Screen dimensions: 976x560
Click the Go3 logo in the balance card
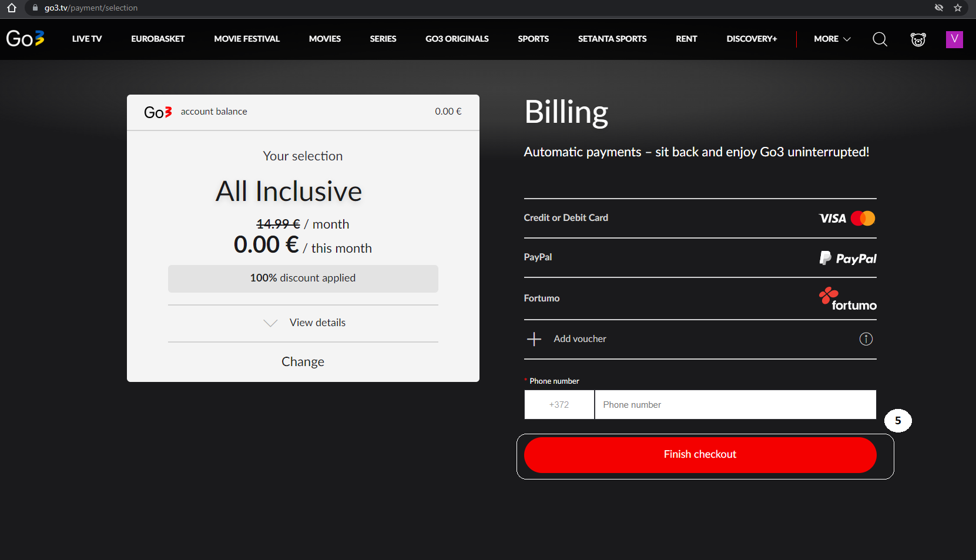[x=157, y=112]
